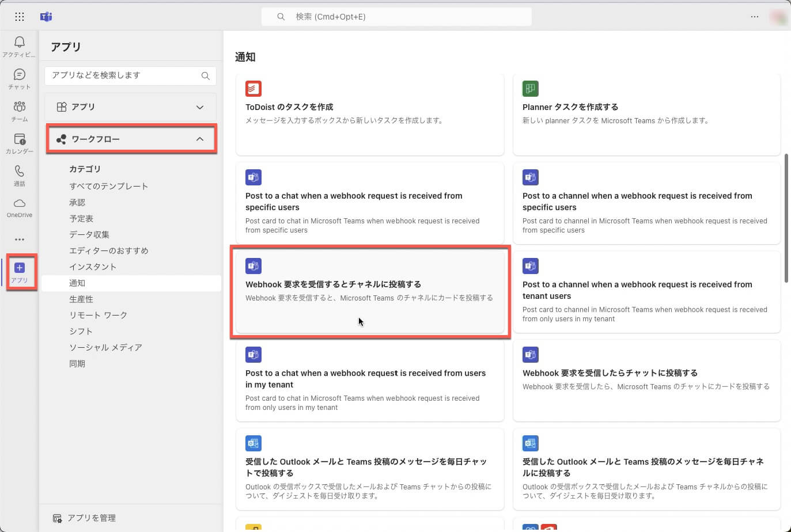Select the 通知 category

[133, 283]
